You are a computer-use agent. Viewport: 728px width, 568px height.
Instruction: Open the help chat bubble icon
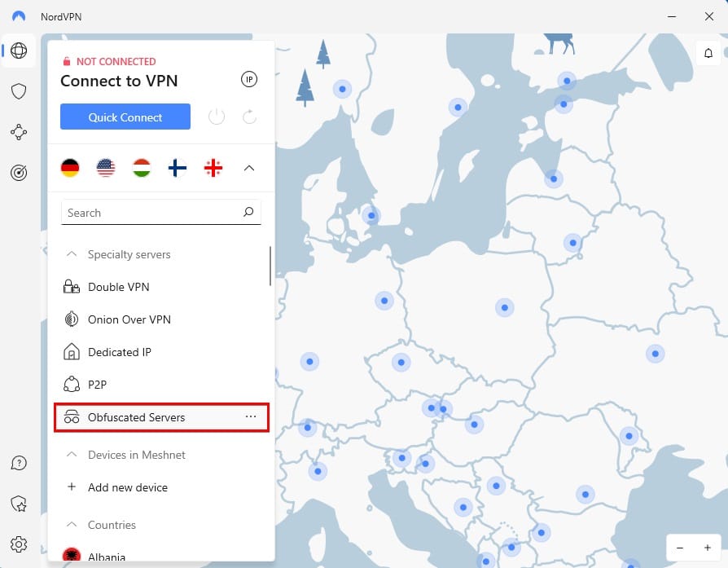click(x=19, y=463)
